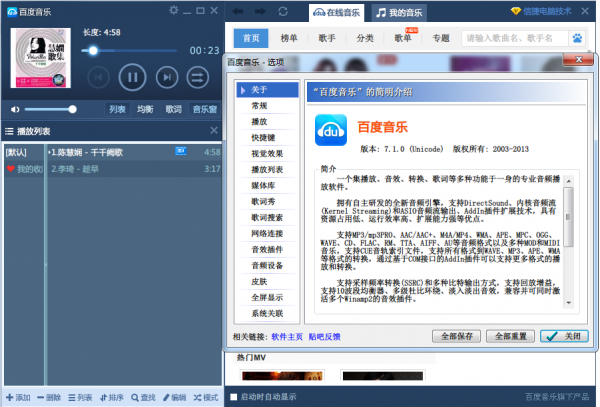Open the 我的收藏 heart playlist

point(24,169)
